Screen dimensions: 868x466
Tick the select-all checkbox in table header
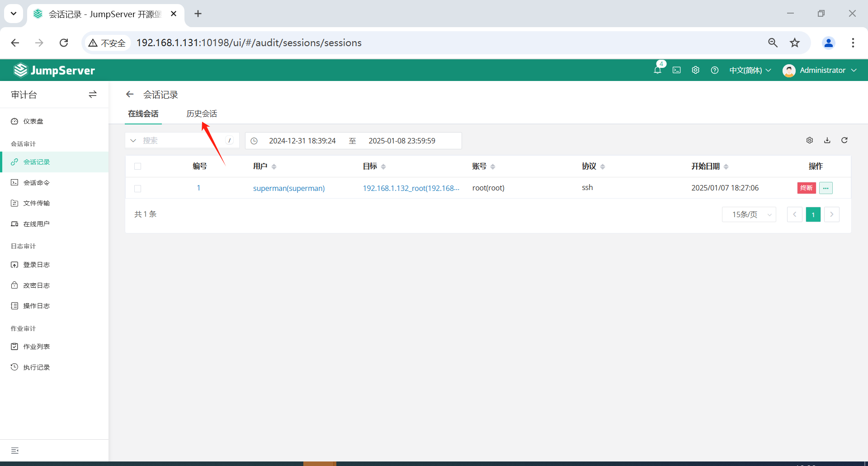point(138,166)
